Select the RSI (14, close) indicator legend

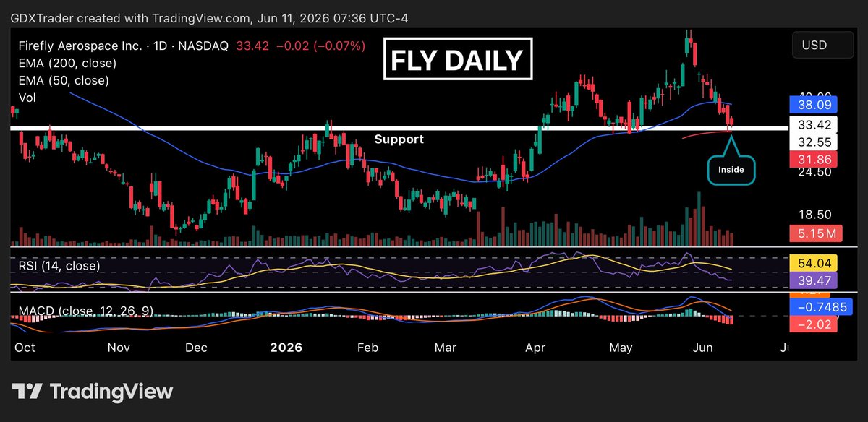click(59, 266)
